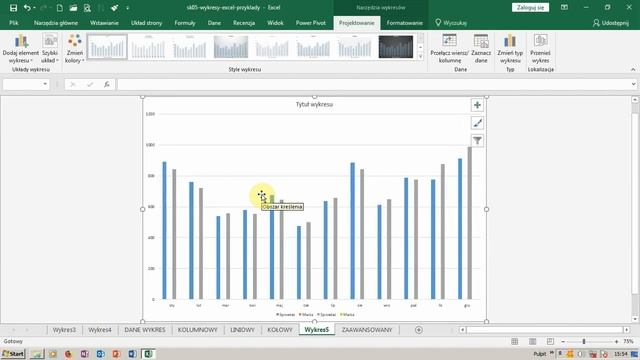Switch to Narzędzia główne ribbon tab

56,23
